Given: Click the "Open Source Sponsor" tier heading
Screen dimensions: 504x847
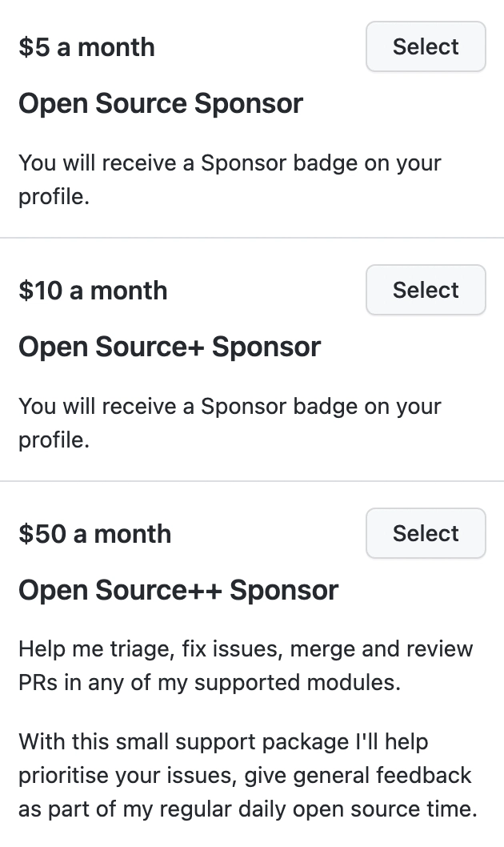Looking at the screenshot, I should click(x=161, y=103).
